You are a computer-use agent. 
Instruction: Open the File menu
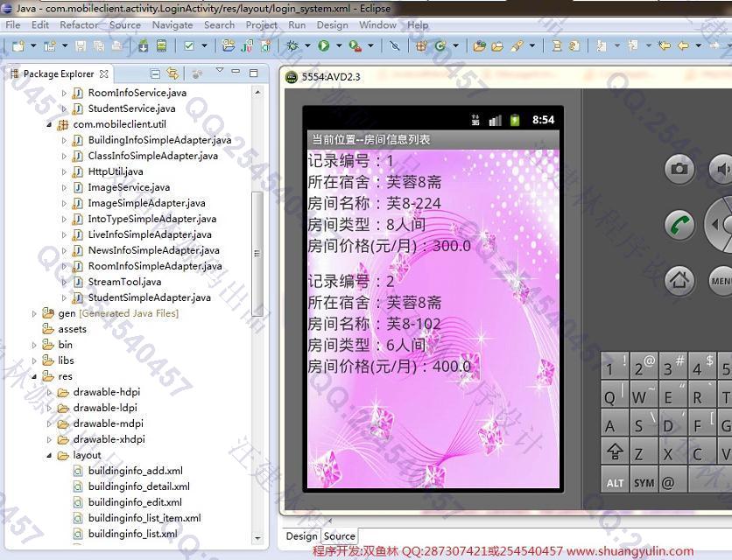point(12,24)
